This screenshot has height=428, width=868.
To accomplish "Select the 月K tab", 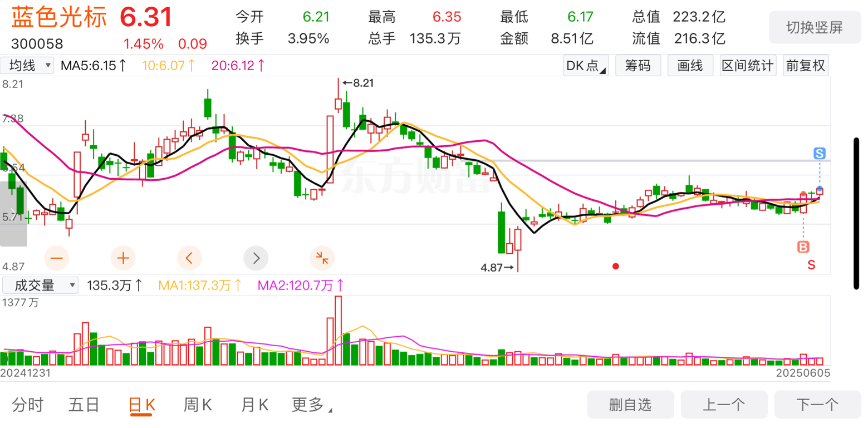I will pos(255,405).
